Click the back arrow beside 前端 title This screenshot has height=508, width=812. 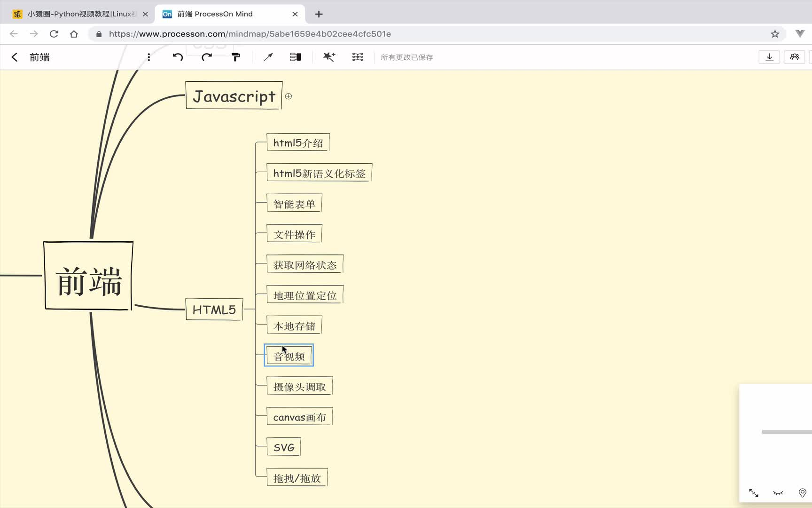point(15,57)
